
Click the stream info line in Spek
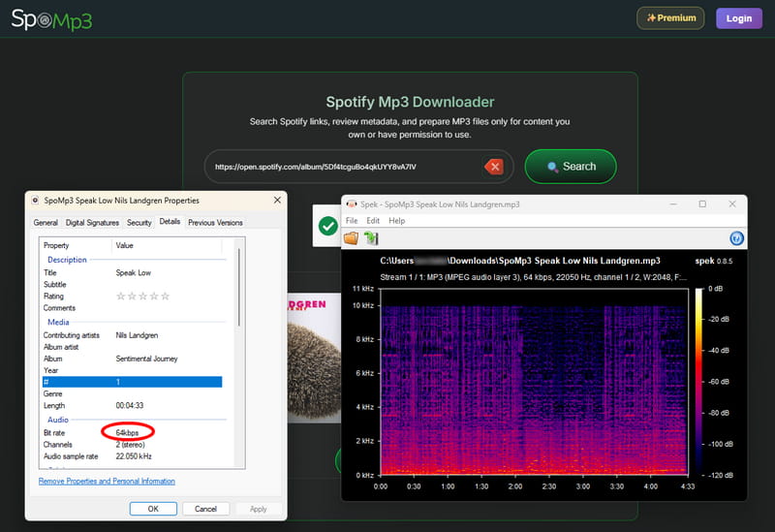pyautogui.click(x=533, y=277)
